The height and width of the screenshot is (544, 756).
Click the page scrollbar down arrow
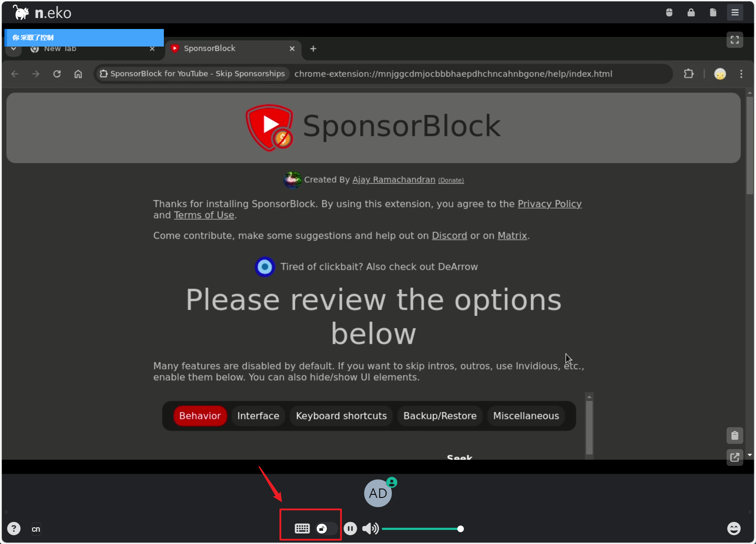coord(749,455)
